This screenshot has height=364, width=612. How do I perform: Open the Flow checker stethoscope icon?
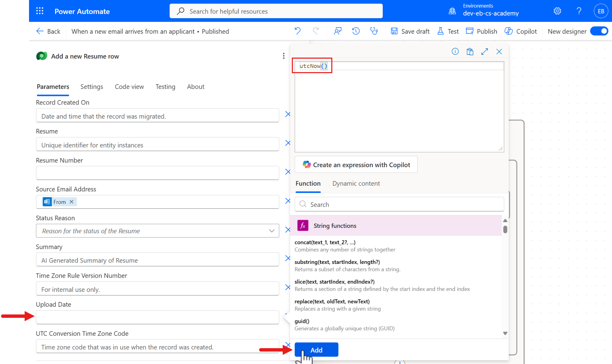point(374,31)
